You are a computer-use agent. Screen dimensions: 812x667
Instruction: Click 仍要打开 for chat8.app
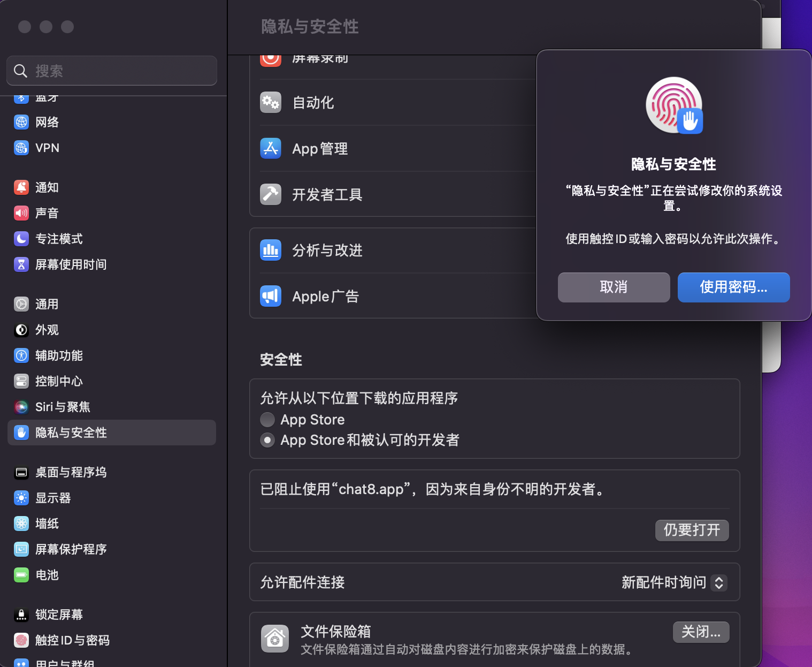[x=692, y=530]
